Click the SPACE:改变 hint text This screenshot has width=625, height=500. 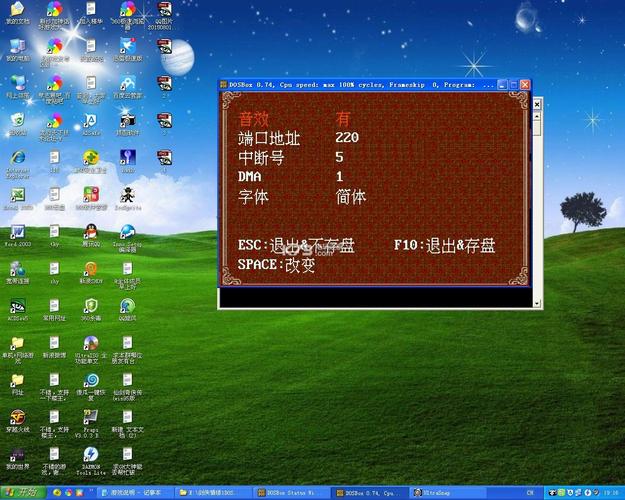277,265
